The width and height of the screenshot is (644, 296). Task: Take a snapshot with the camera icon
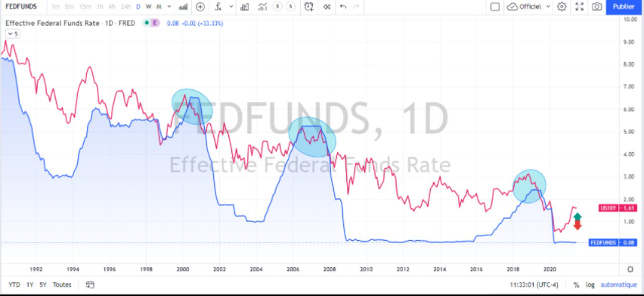pyautogui.click(x=597, y=7)
